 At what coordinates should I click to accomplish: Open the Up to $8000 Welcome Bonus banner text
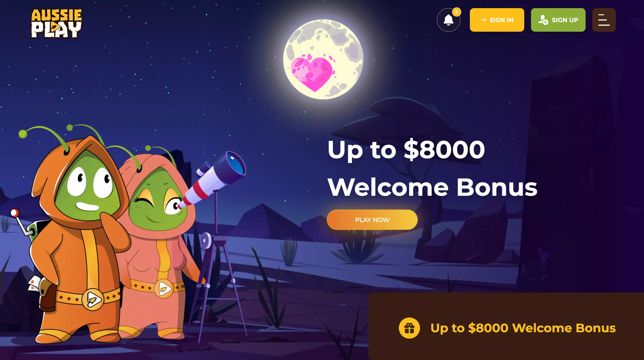coord(523,328)
